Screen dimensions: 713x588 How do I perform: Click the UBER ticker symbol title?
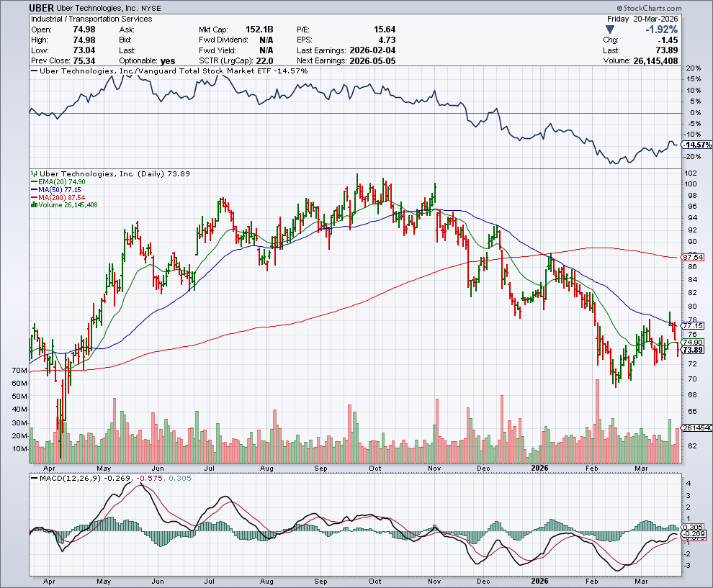point(41,8)
